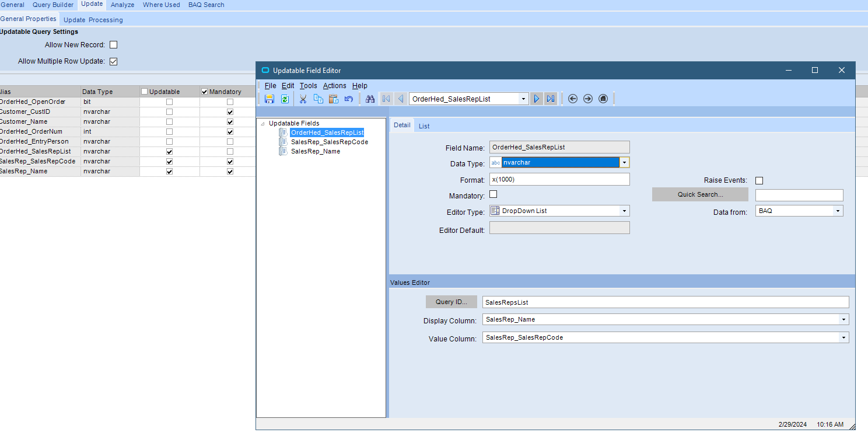This screenshot has width=868, height=443.
Task: Go to next record with arrow icon
Action: point(537,99)
